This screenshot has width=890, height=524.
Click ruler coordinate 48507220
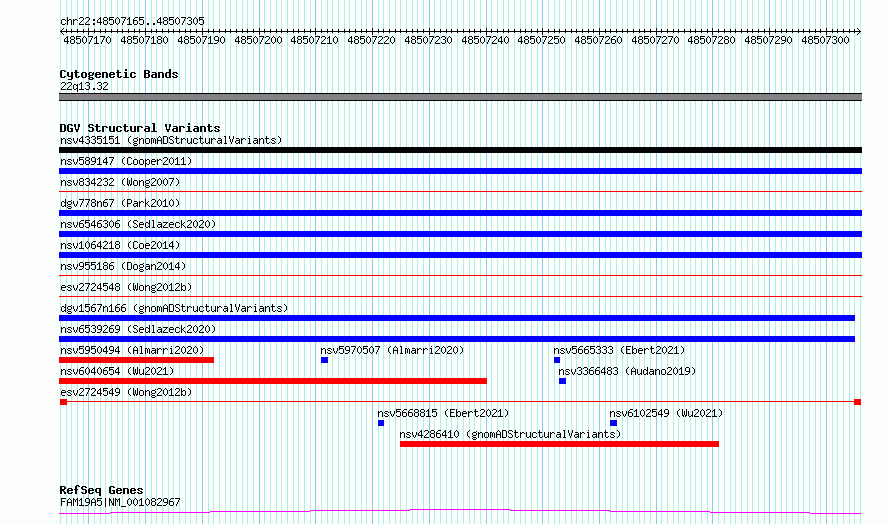pyautogui.click(x=371, y=40)
